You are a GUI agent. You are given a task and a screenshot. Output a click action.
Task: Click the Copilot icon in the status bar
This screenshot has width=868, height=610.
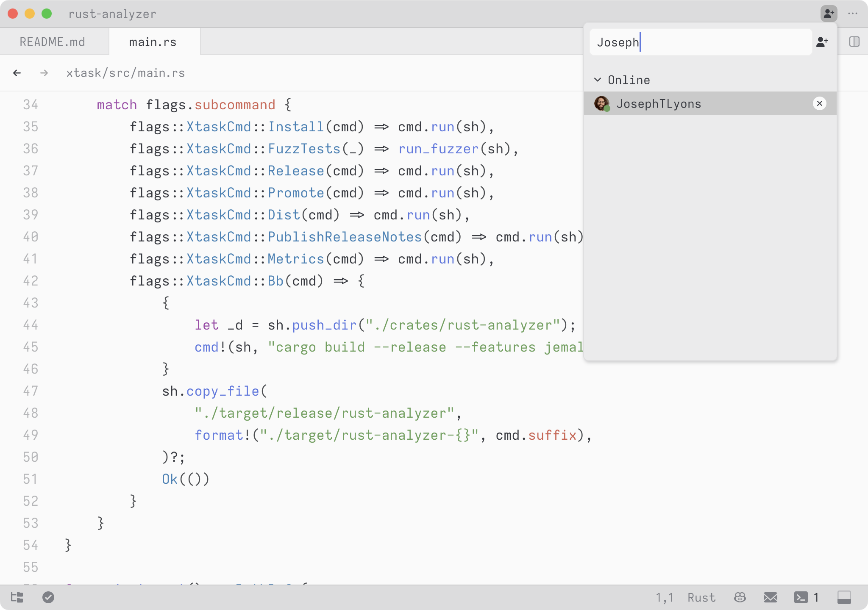[740, 597]
